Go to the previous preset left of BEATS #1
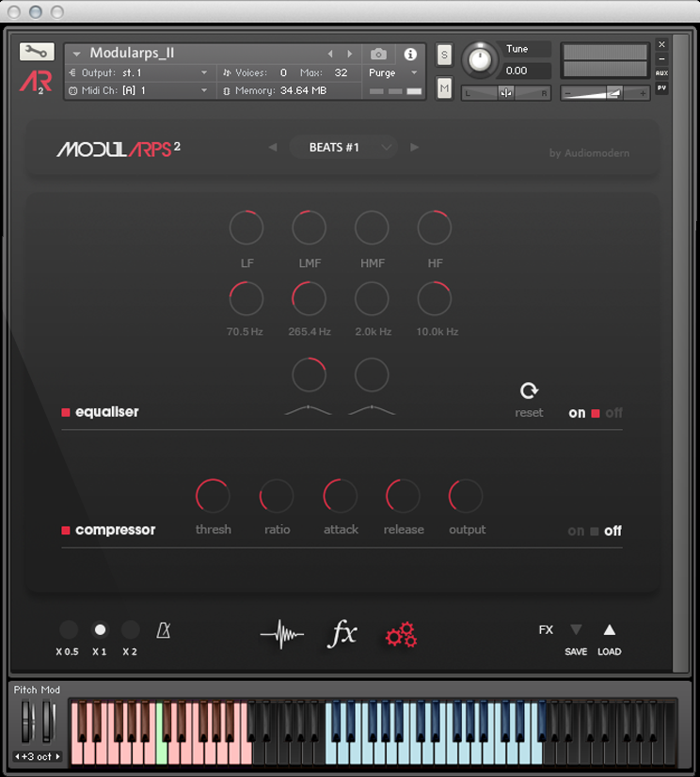Viewport: 700px width, 777px height. coord(273,147)
